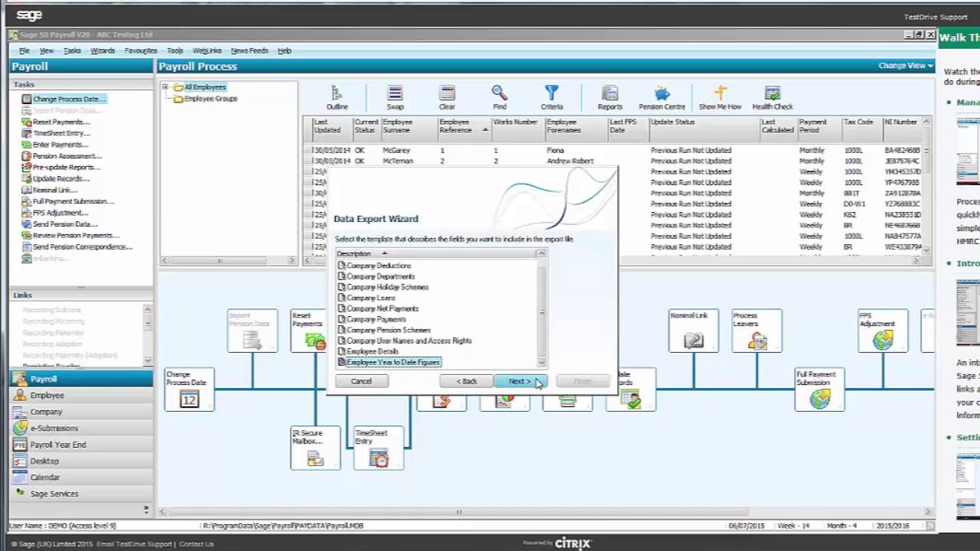Open the Wizards menu
This screenshot has width=980, height=551.
click(x=103, y=51)
